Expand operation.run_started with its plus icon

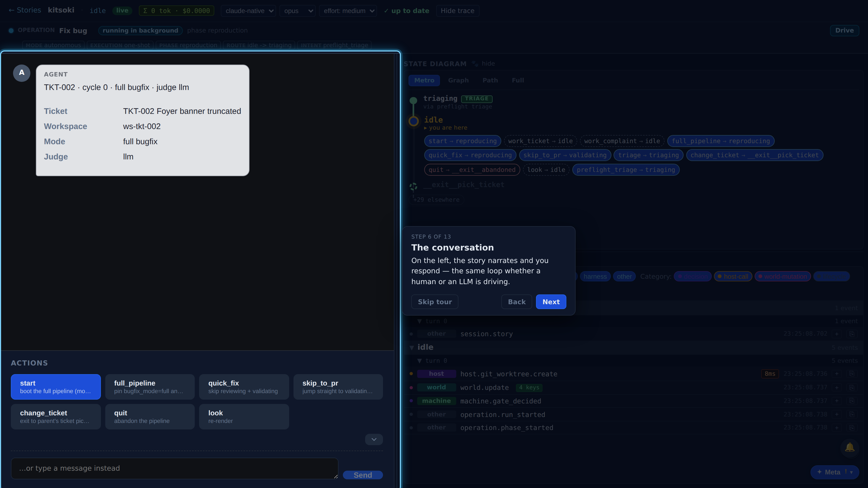(837, 414)
